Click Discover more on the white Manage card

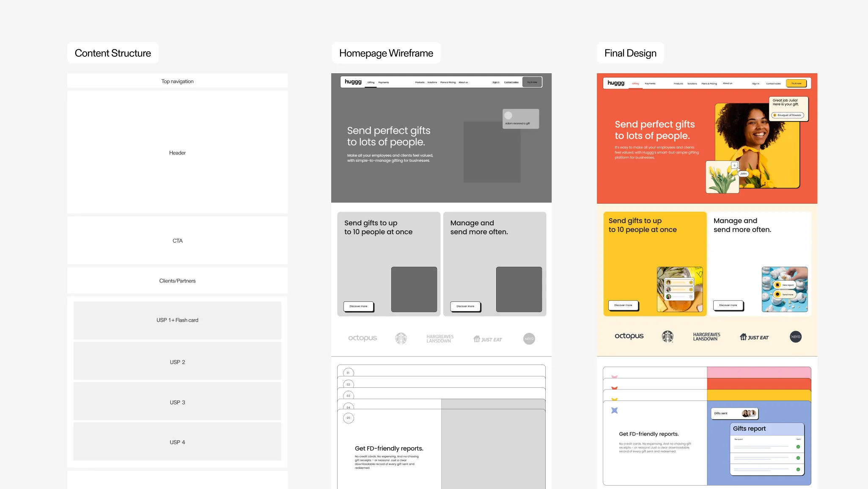coord(728,305)
